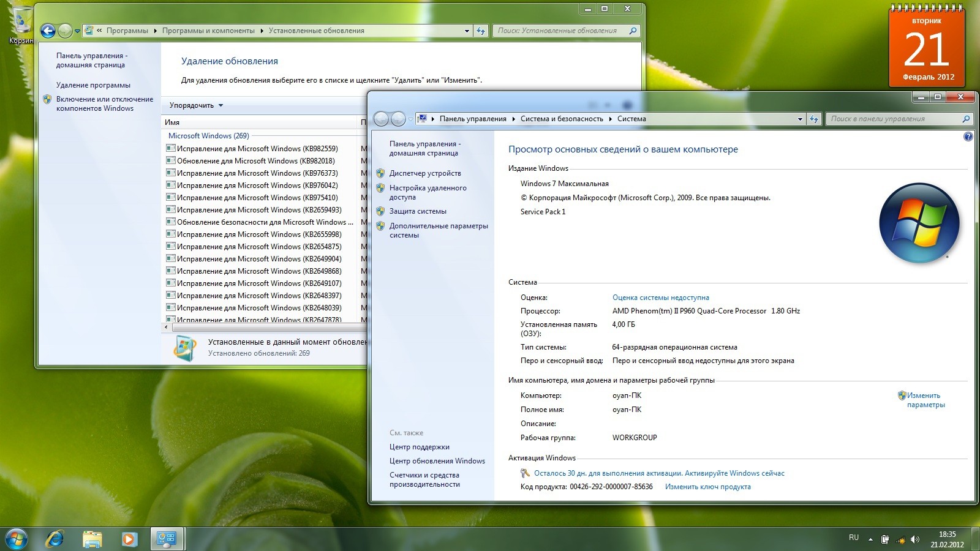Open Recycle Bin on desktop
Image resolution: width=980 pixels, height=551 pixels.
pos(21,24)
